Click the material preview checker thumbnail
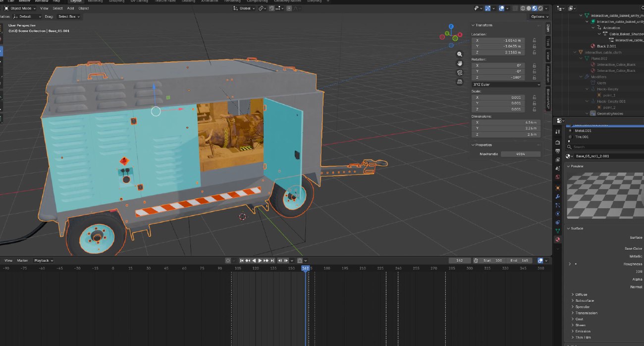 coord(605,196)
